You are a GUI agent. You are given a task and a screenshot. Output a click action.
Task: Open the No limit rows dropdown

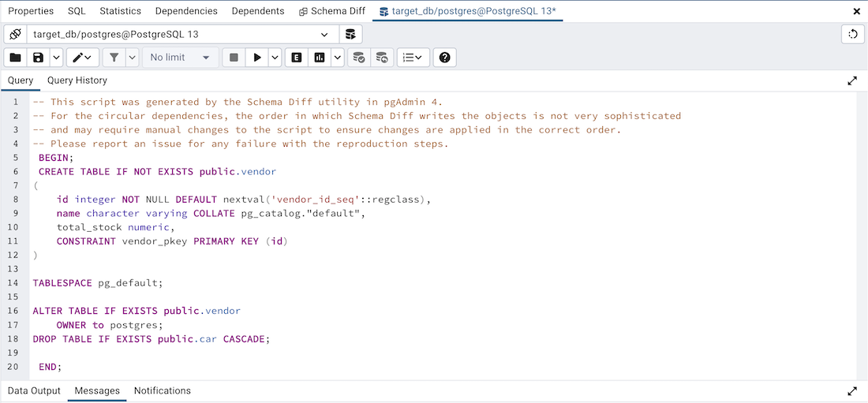point(181,58)
